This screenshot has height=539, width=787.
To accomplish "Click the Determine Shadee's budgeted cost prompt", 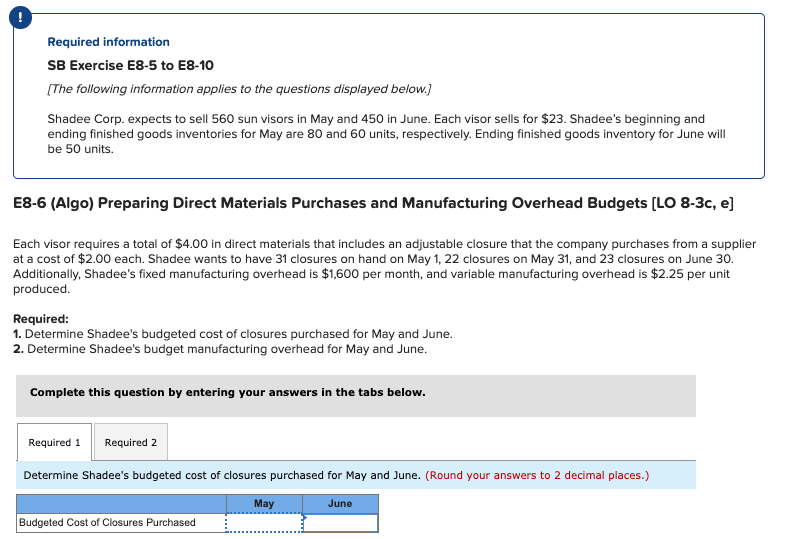I will (x=222, y=475).
